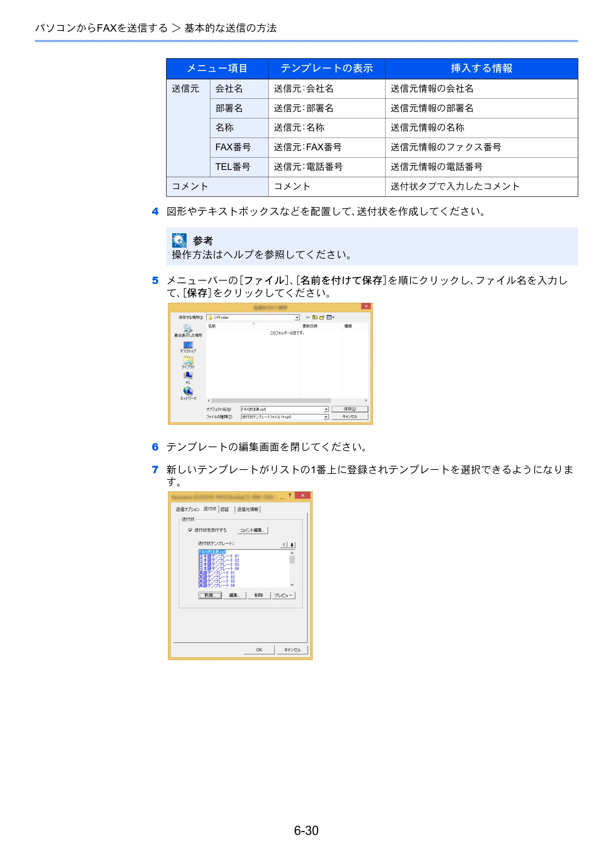Screen dimensions: 613x868
Task: Click キャンセル in the fax settings dialog
Action: 292,650
